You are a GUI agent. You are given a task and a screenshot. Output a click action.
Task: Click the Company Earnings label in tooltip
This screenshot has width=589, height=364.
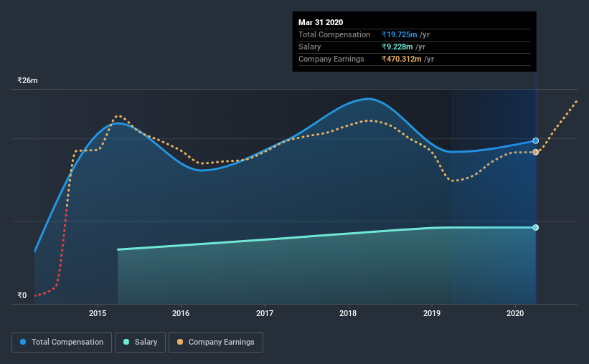(x=331, y=59)
